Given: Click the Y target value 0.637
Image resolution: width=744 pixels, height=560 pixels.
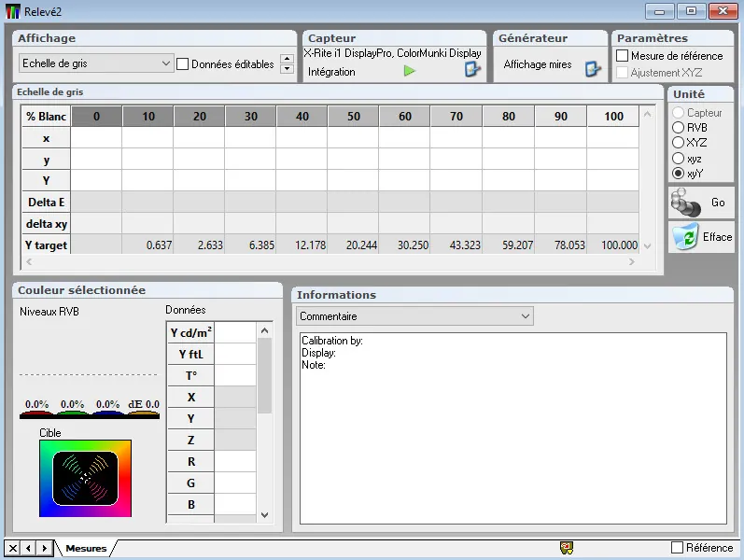Looking at the screenshot, I should (147, 245).
